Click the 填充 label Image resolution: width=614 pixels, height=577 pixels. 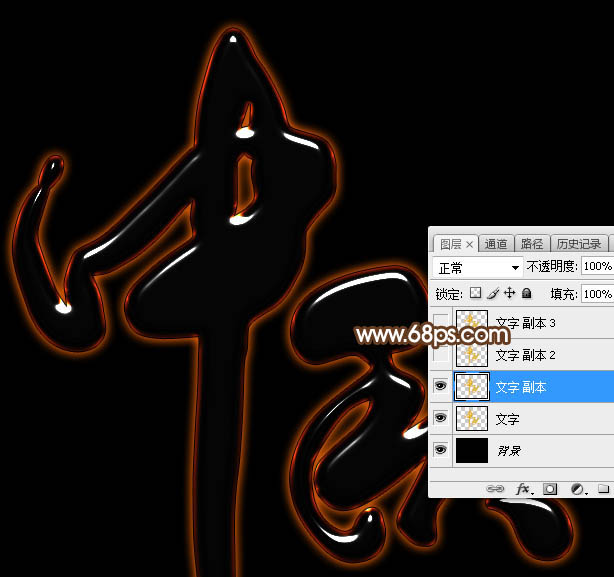[564, 294]
